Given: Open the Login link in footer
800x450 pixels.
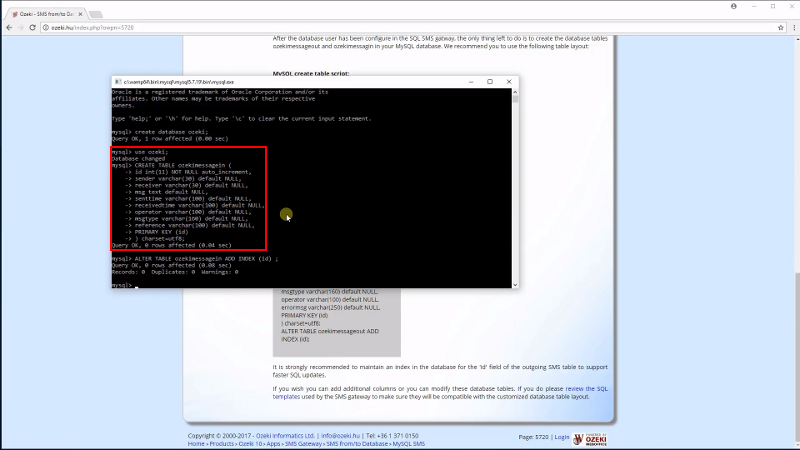Looking at the screenshot, I should (562, 437).
